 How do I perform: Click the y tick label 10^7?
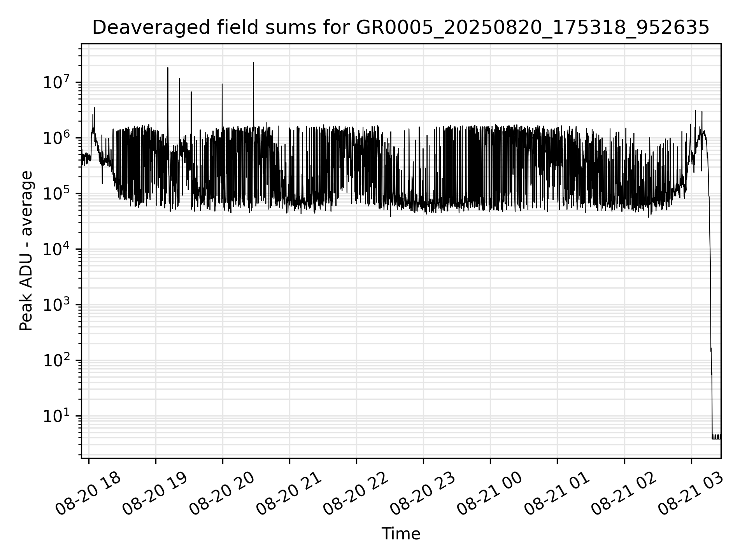pos(56,82)
